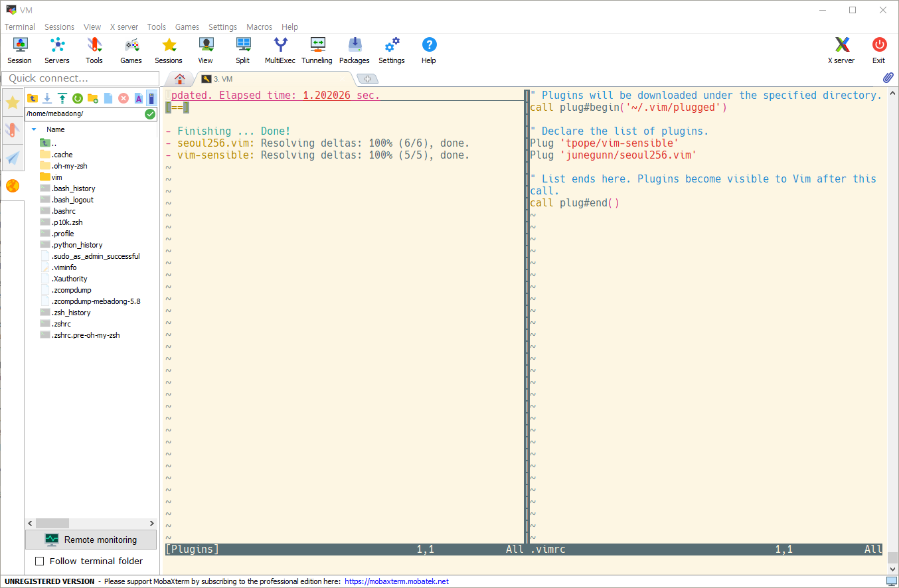This screenshot has width=899, height=588.
Task: Click the red delete icon in SFTP toolbar
Action: tap(123, 98)
